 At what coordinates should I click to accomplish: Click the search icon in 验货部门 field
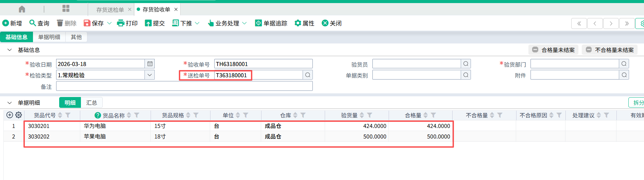point(624,64)
